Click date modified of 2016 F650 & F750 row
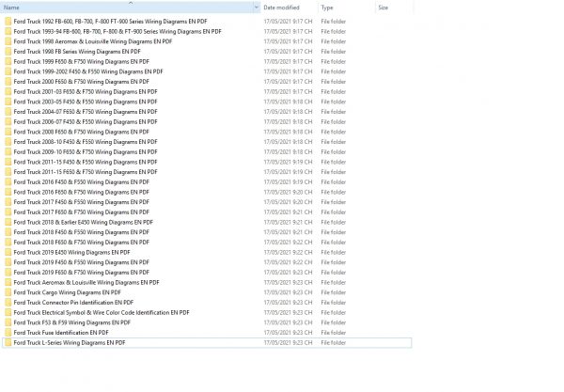This screenshot has width=564, height=392. coord(288,193)
